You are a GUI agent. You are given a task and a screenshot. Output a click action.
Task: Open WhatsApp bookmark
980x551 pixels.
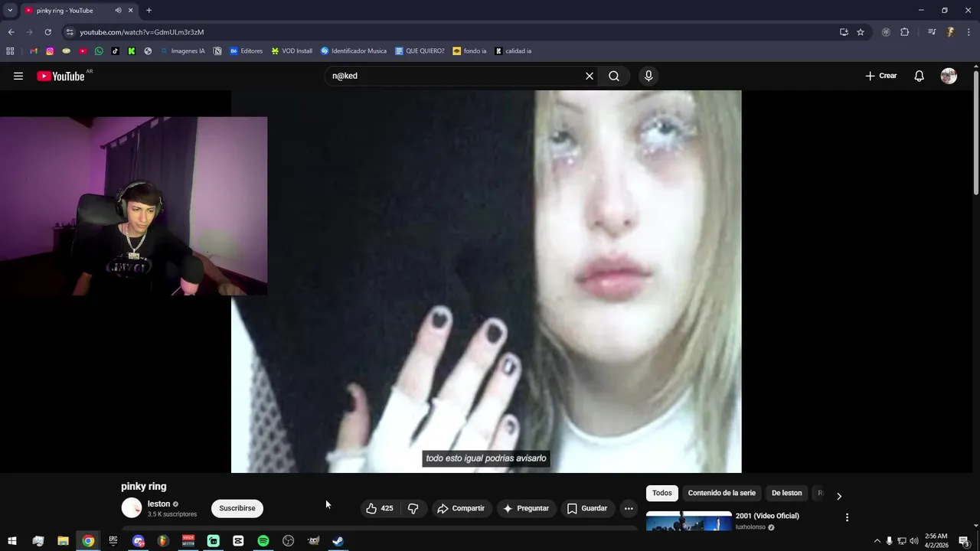click(99, 51)
